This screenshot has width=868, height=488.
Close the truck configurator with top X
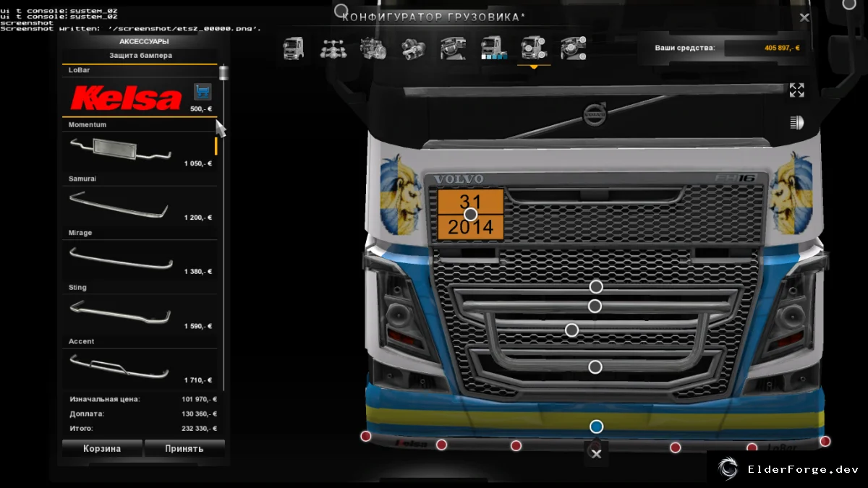tap(804, 17)
